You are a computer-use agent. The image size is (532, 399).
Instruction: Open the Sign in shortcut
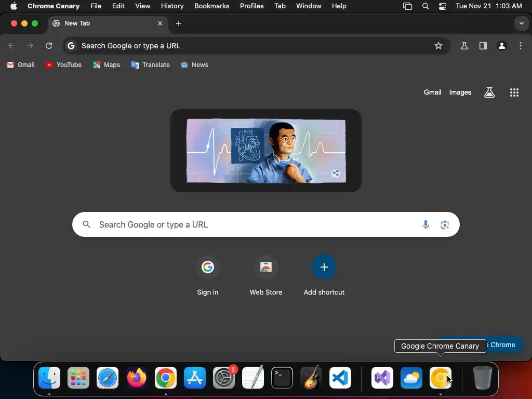(208, 276)
